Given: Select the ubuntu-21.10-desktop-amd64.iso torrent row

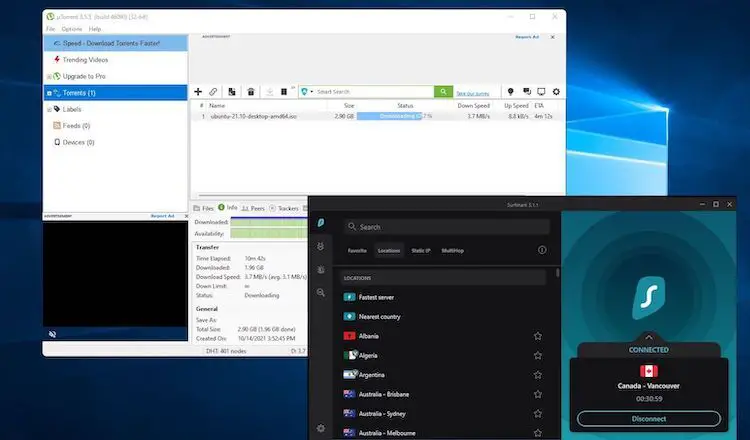Looking at the screenshot, I should point(378,116).
